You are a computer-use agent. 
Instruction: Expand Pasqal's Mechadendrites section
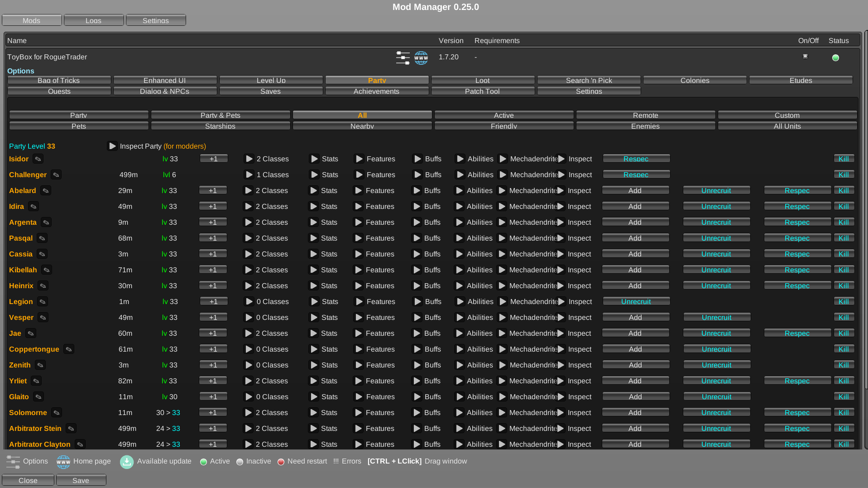tap(502, 238)
